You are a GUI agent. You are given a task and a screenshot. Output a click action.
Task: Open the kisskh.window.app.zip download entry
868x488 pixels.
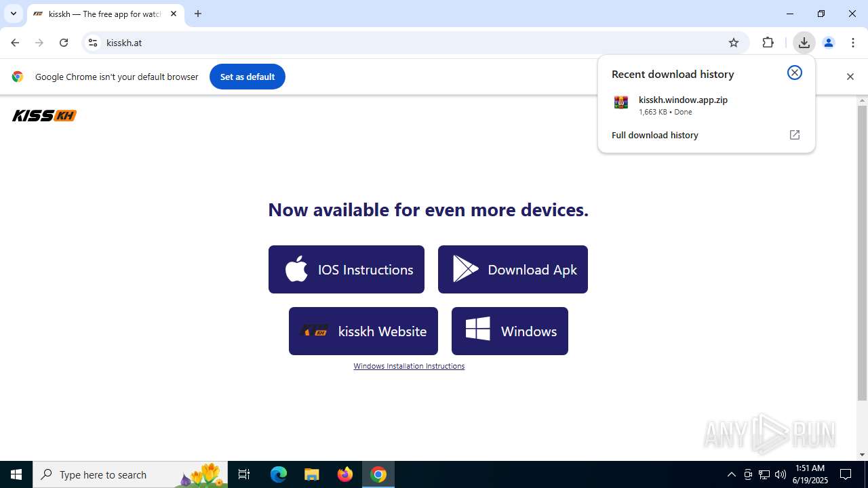(x=707, y=105)
